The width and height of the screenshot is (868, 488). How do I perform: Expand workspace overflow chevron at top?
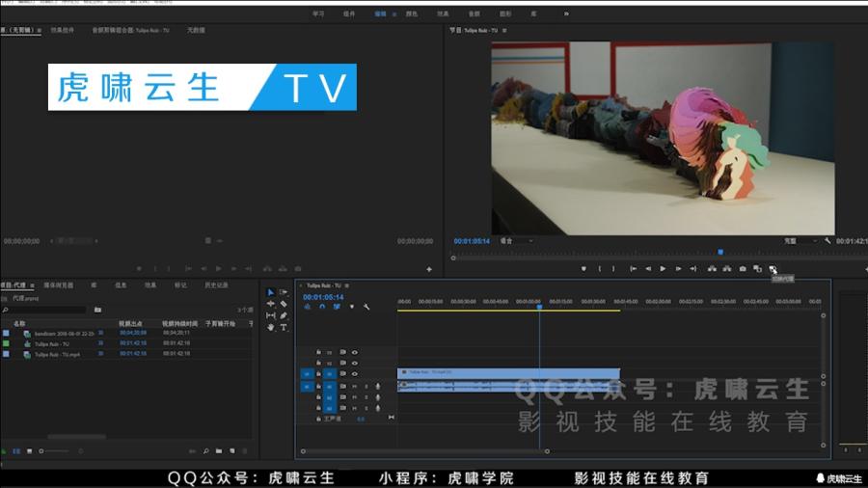click(x=566, y=14)
